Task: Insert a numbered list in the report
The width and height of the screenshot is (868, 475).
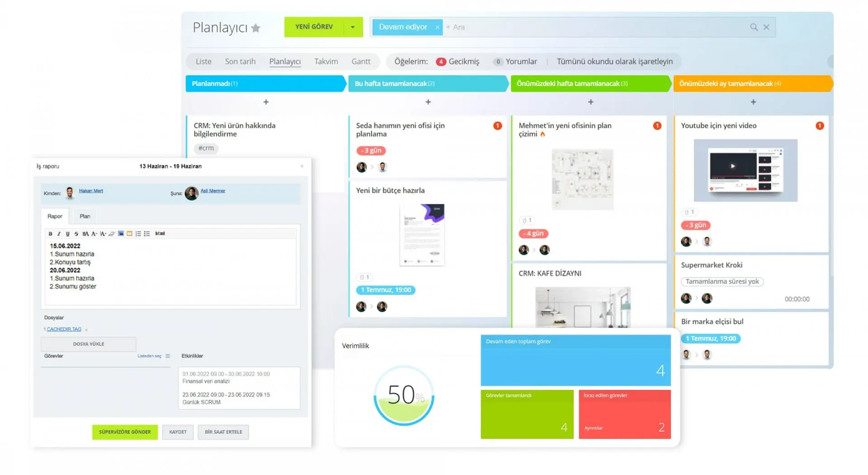Action: 138,234
